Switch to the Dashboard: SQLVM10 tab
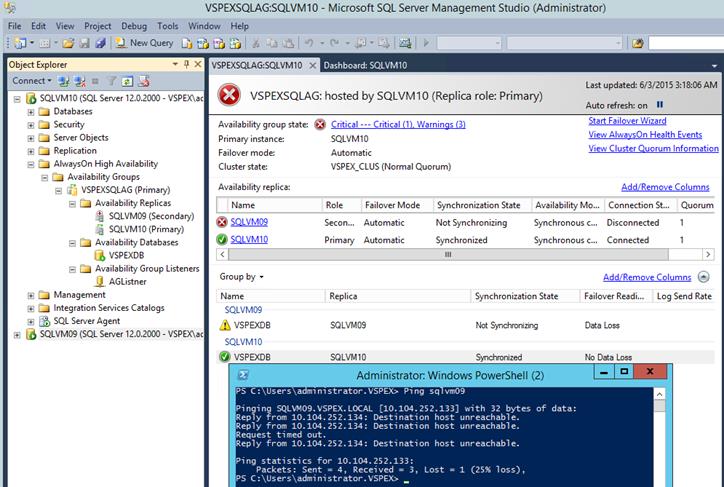 coord(365,65)
